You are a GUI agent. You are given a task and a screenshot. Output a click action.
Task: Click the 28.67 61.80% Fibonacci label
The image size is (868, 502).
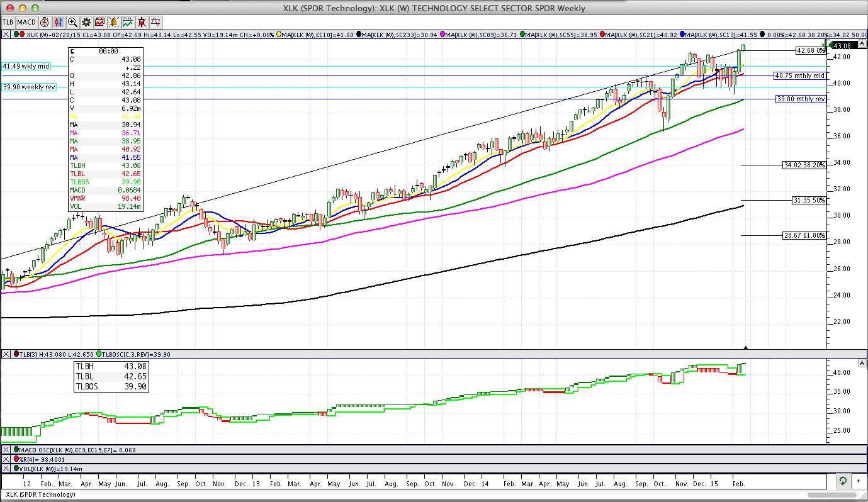point(804,235)
